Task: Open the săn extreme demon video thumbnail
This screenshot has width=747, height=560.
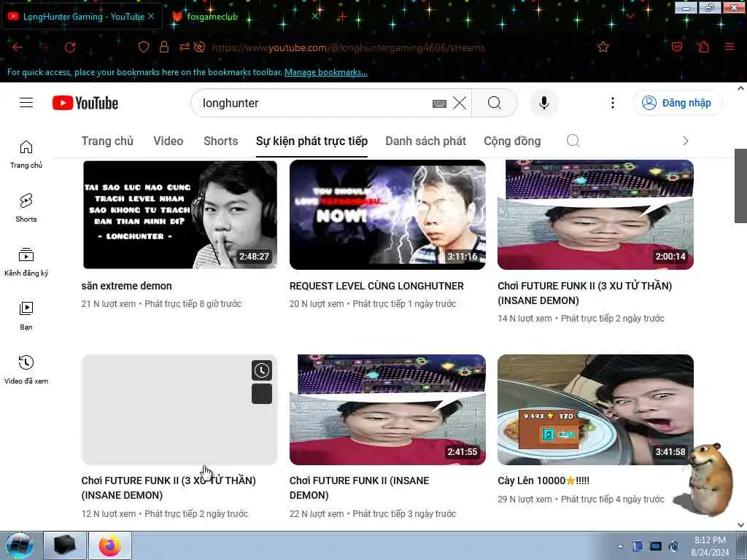Action: (x=179, y=215)
